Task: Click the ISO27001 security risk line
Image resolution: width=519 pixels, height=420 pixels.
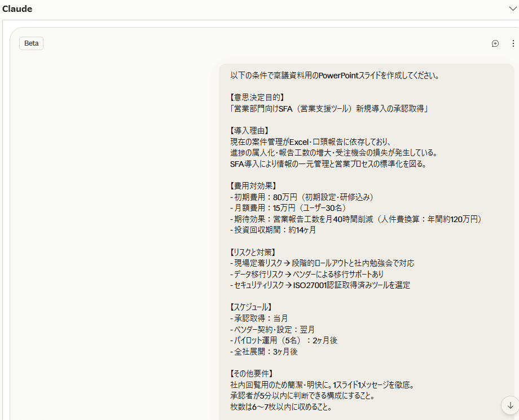Action: pos(320,285)
